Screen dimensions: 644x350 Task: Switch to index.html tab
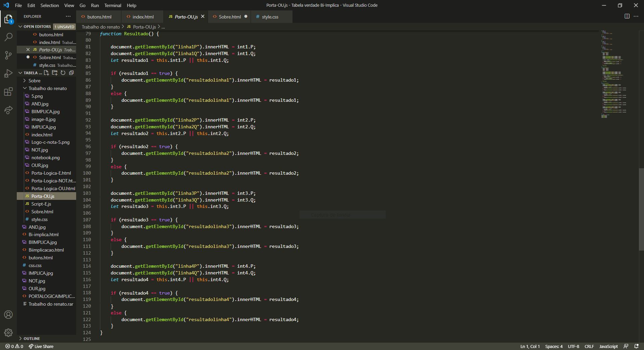[x=142, y=16]
